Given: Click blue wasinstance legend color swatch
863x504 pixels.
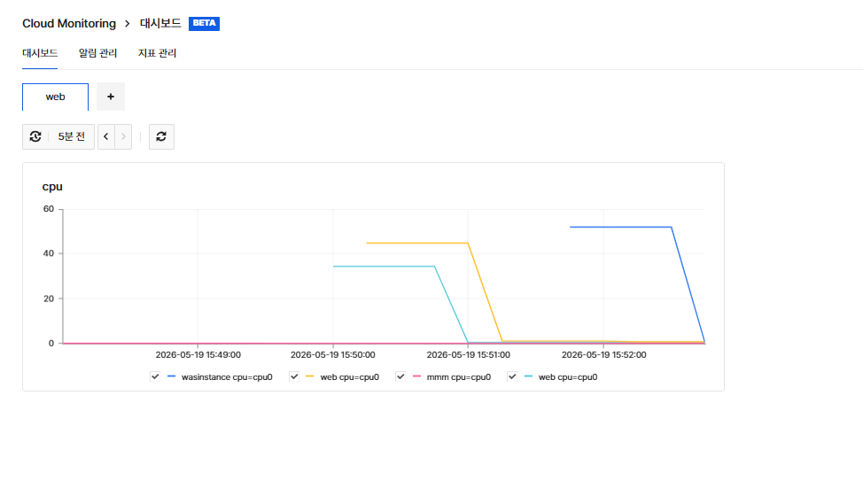Looking at the screenshot, I should coord(171,376).
